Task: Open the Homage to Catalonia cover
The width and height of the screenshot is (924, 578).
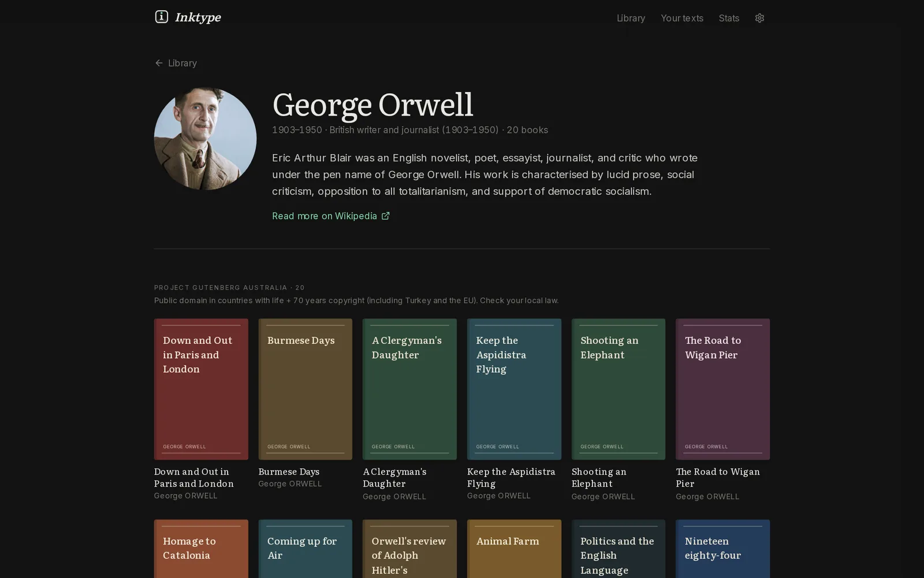Action: point(201,549)
